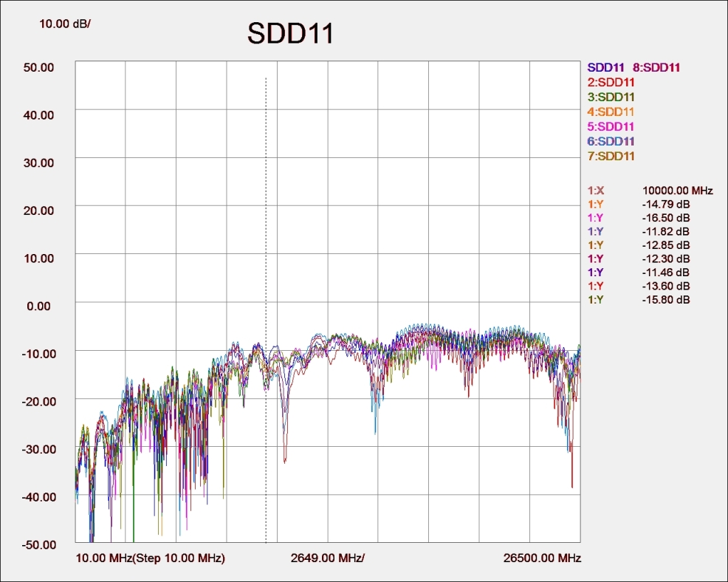728x582 pixels.
Task: Click marker frequency value 10000.00 MHz
Action: point(677,191)
